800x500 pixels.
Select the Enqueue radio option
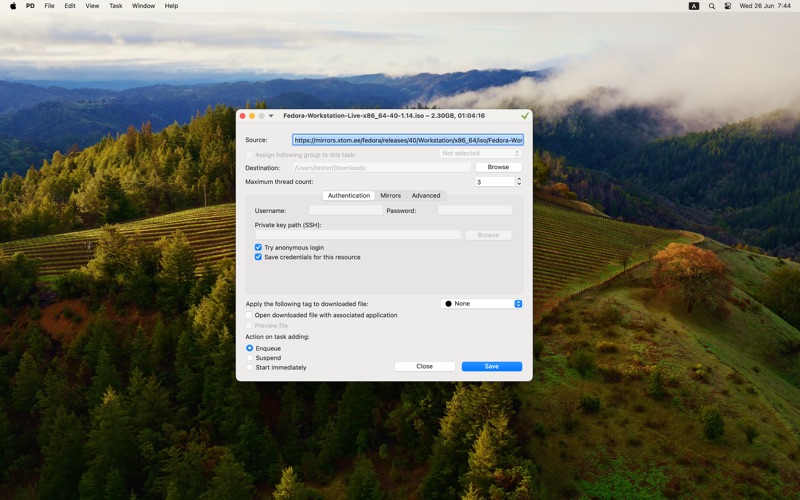tap(249, 348)
